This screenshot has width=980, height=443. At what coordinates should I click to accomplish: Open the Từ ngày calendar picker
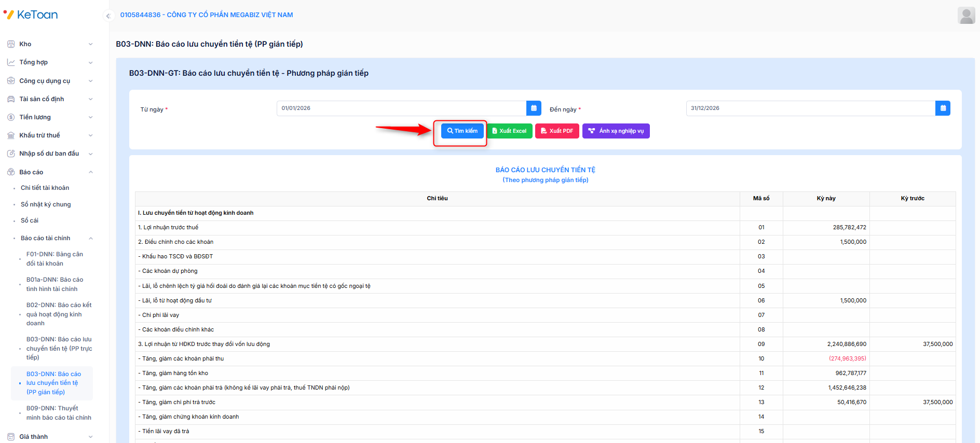tap(534, 108)
